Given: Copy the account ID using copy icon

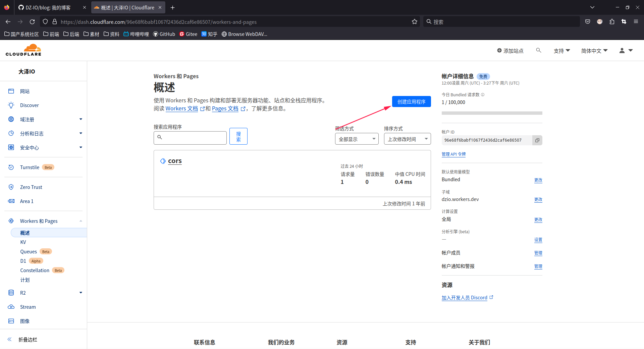Looking at the screenshot, I should (x=537, y=140).
